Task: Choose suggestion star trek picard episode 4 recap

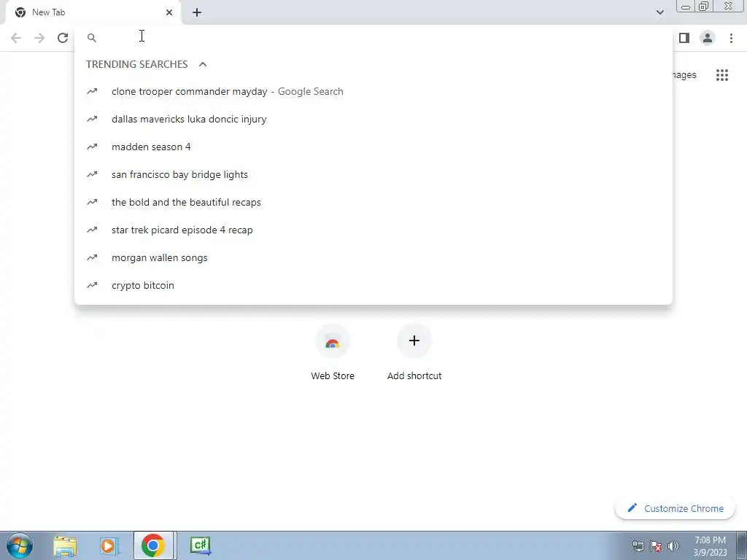Action: (x=373, y=230)
